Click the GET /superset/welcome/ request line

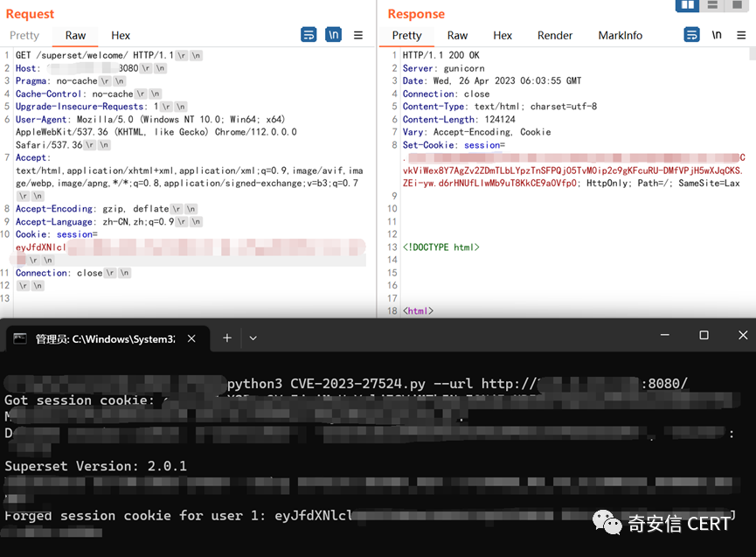94,55
